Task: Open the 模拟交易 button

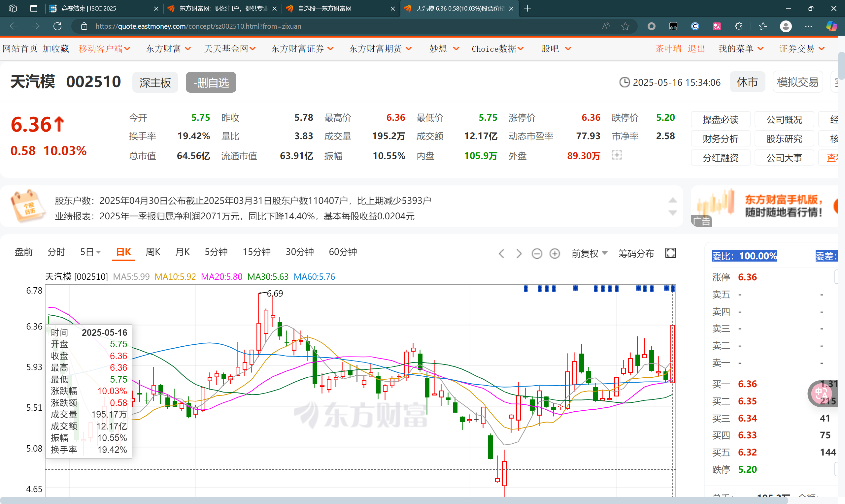Action: (797, 82)
